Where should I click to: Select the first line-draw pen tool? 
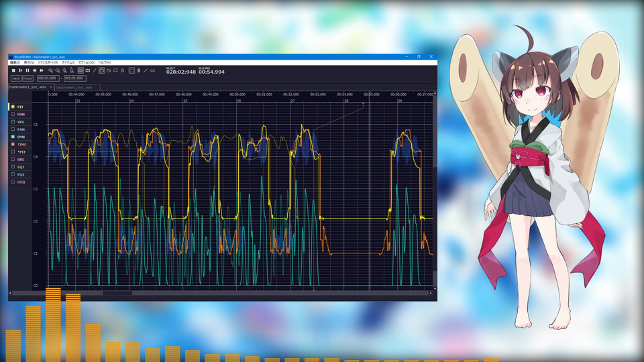[x=95, y=70]
